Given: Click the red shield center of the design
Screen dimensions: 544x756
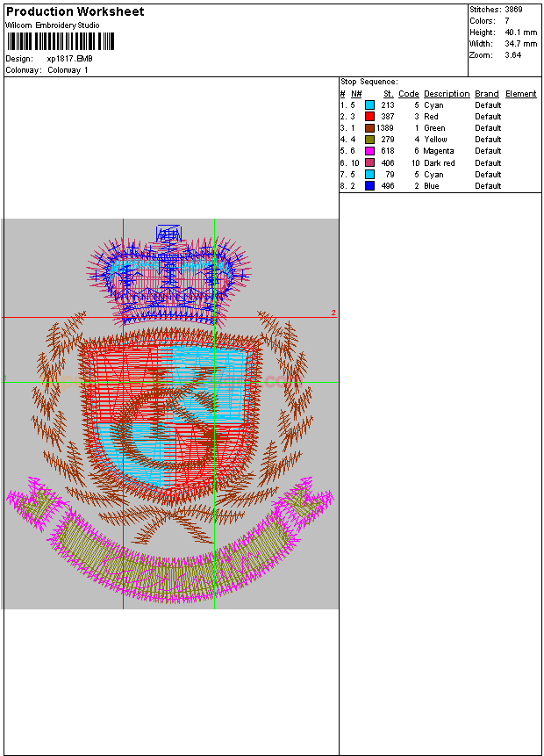Looking at the screenshot, I should pyautogui.click(x=169, y=413).
